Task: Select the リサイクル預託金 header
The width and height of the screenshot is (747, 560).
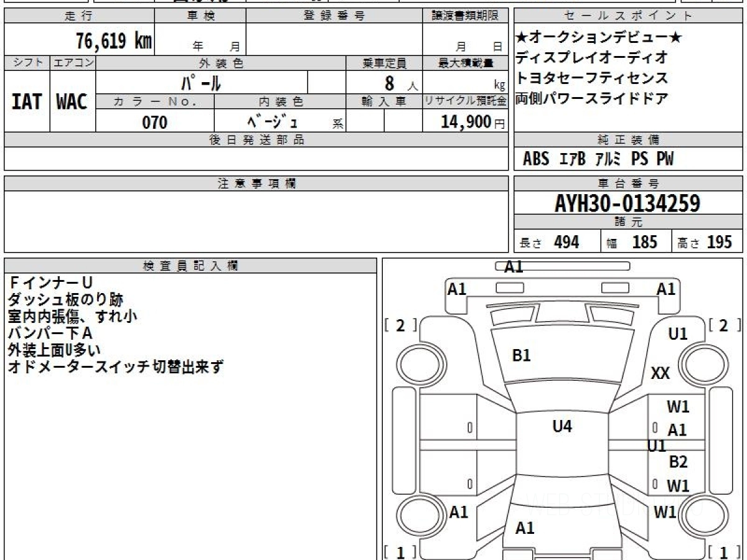Action: pos(465,101)
